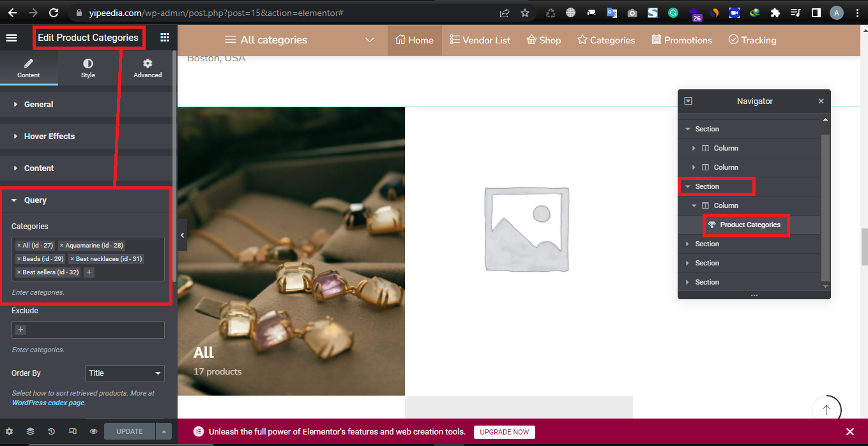The image size is (868, 446).
Task: Open the Promotions menu item
Action: (681, 40)
